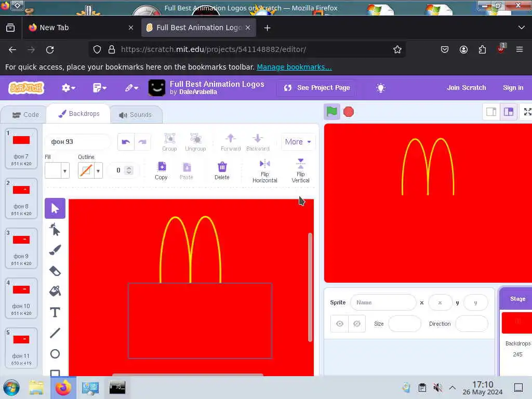Select the Eraser tool

point(55,271)
